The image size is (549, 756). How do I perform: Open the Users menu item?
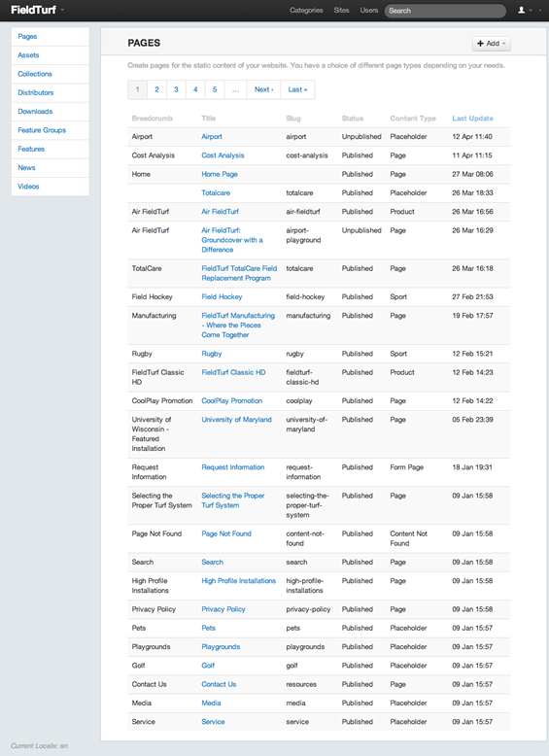point(368,10)
